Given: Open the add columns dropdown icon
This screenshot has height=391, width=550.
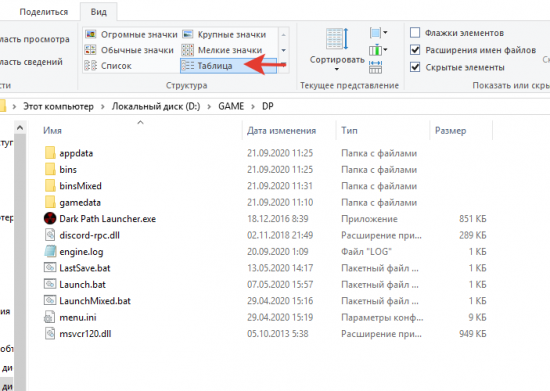Looking at the screenshot, I should tap(378, 50).
